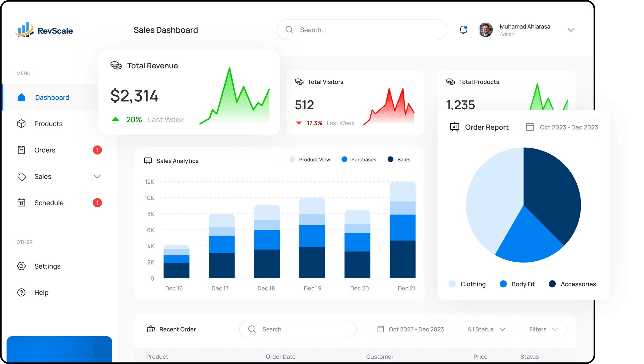The image size is (644, 364).
Task: Click the Schedule calendar icon
Action: pos(21,202)
